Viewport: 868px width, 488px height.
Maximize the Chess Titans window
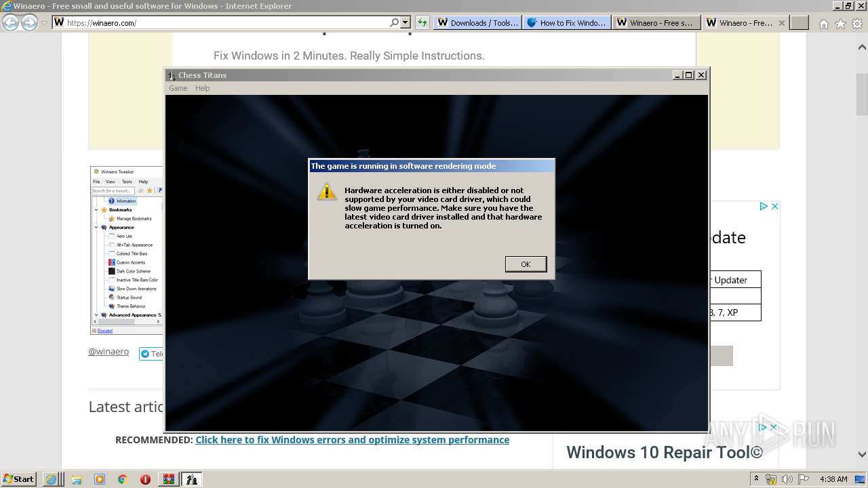point(689,75)
